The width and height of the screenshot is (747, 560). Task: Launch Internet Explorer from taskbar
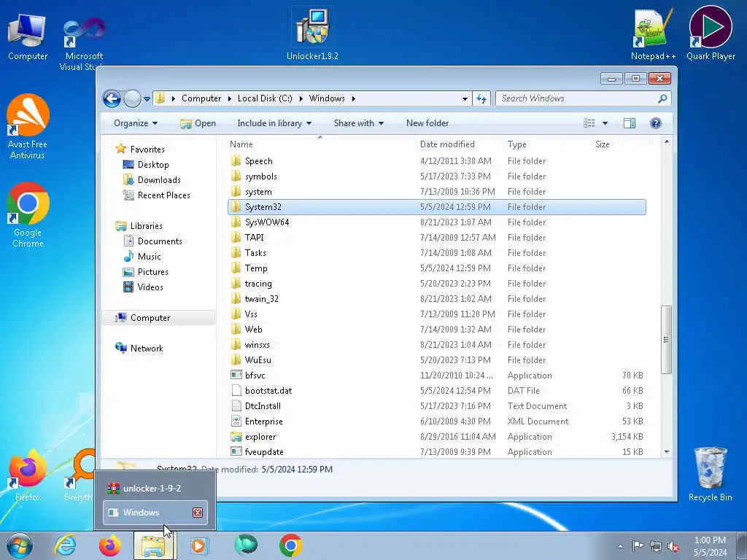(x=65, y=545)
